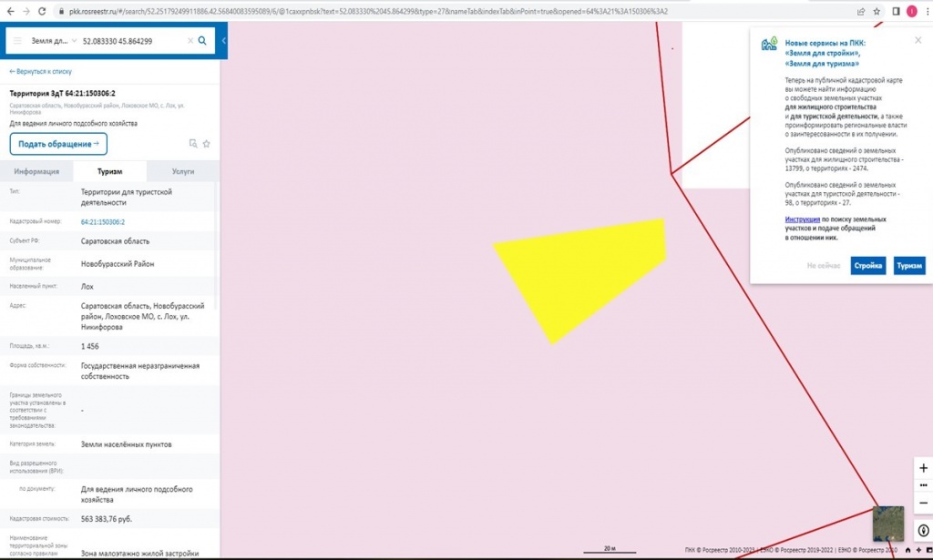Image resolution: width=933 pixels, height=560 pixels.
Task: Open the Chrome three-dot menu
Action: [x=924, y=11]
